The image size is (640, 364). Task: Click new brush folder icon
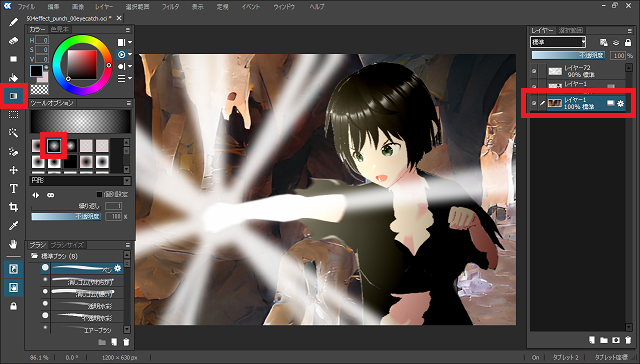click(102, 342)
